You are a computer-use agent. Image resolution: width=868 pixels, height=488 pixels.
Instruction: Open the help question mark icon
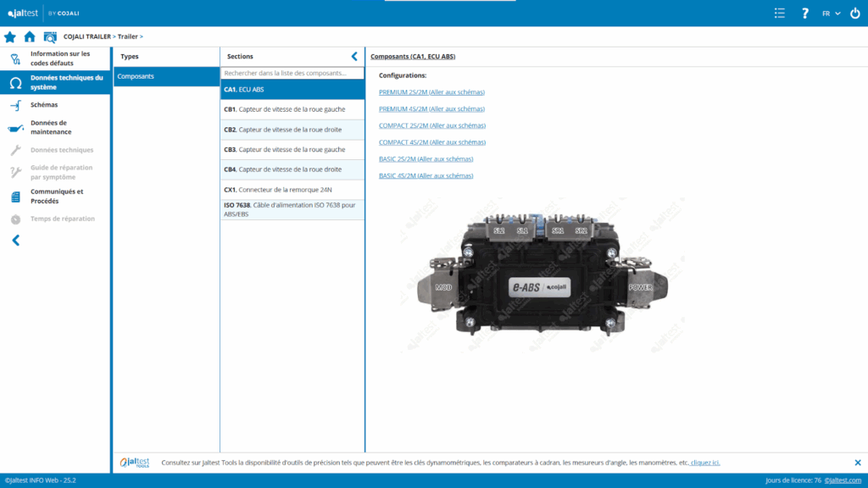[x=805, y=14]
